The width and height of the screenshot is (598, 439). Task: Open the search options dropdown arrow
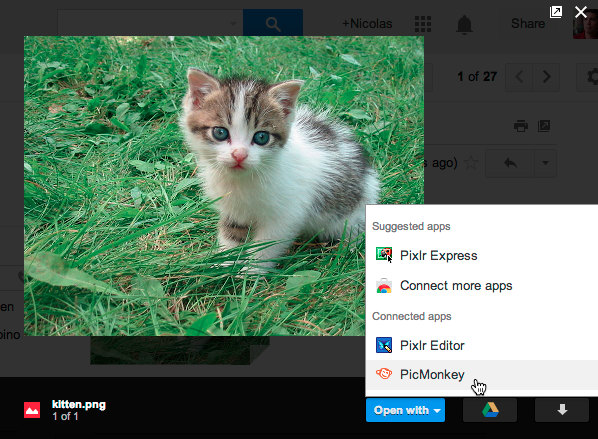pos(233,24)
